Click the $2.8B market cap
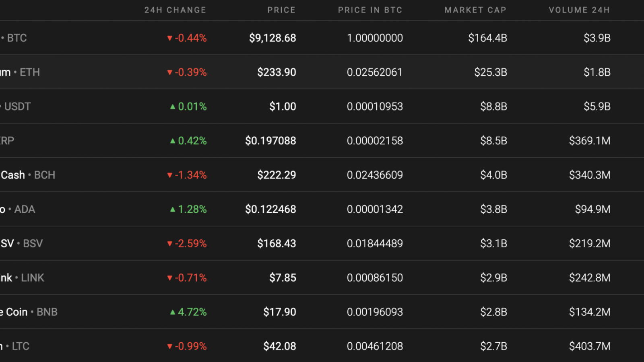The image size is (644, 362). [x=493, y=311]
